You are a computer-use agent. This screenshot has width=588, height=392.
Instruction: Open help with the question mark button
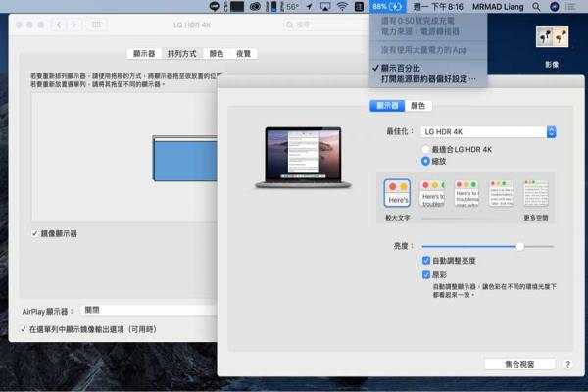pyautogui.click(x=567, y=364)
